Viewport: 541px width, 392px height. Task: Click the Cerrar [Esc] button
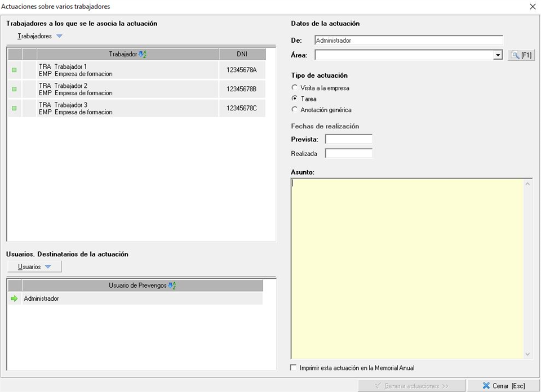click(x=503, y=386)
